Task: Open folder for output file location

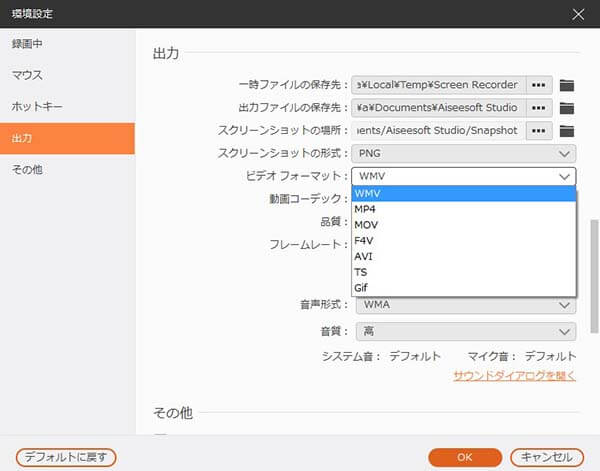Action: (567, 108)
